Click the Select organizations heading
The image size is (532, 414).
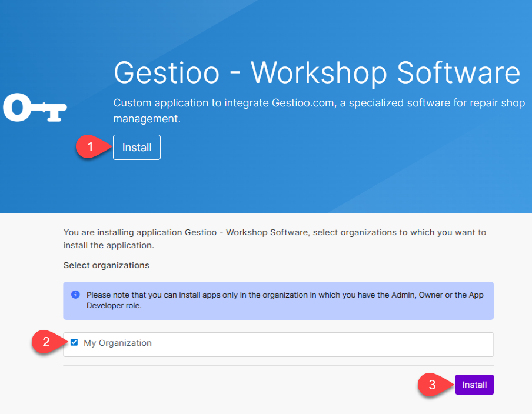click(107, 265)
